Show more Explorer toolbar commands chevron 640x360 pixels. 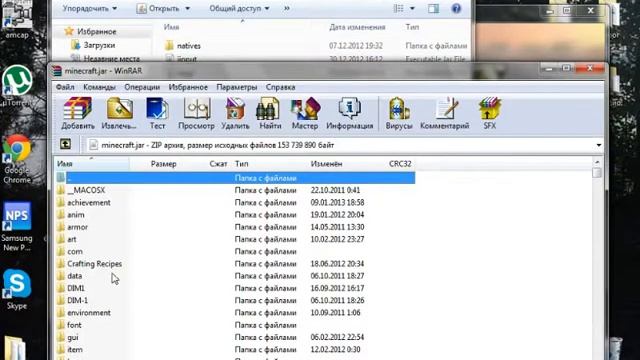tap(287, 8)
